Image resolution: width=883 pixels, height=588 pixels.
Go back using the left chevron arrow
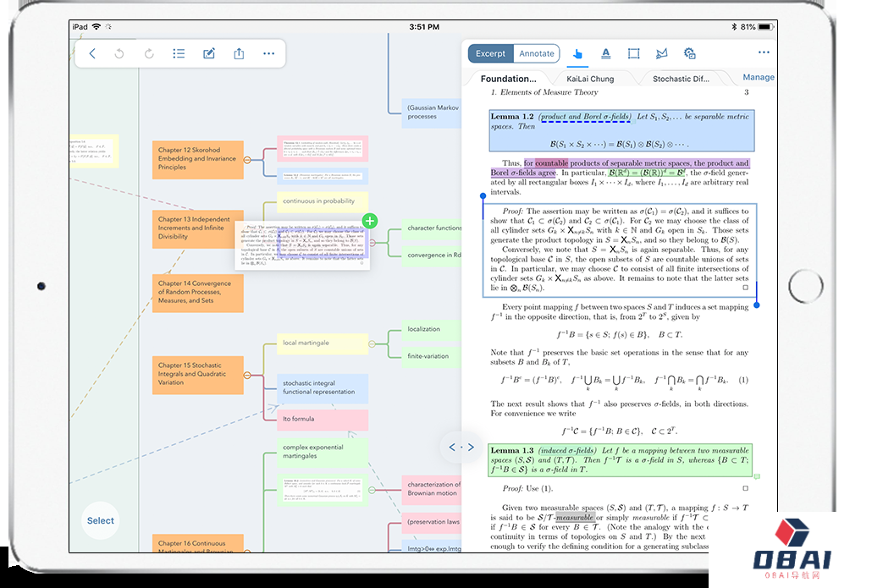click(x=92, y=53)
